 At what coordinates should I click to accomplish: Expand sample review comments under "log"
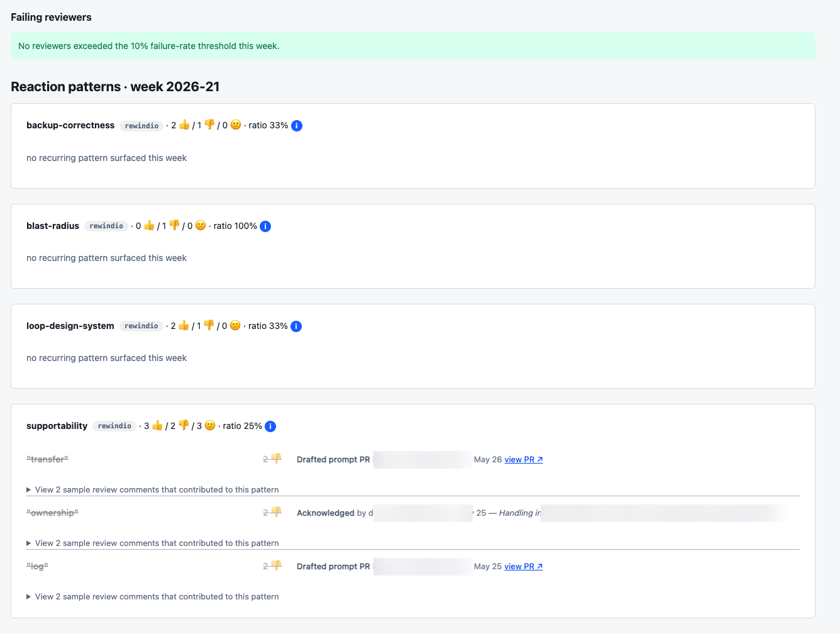[x=153, y=597]
